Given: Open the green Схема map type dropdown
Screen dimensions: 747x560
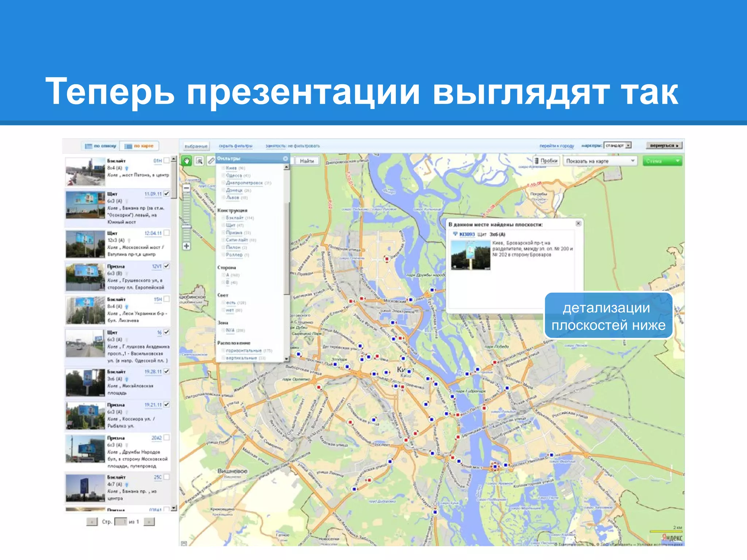Looking at the screenshot, I should coord(662,161).
